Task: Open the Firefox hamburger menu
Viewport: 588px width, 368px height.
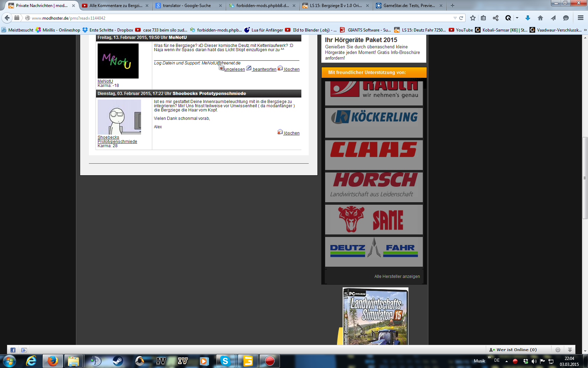Action: click(581, 18)
